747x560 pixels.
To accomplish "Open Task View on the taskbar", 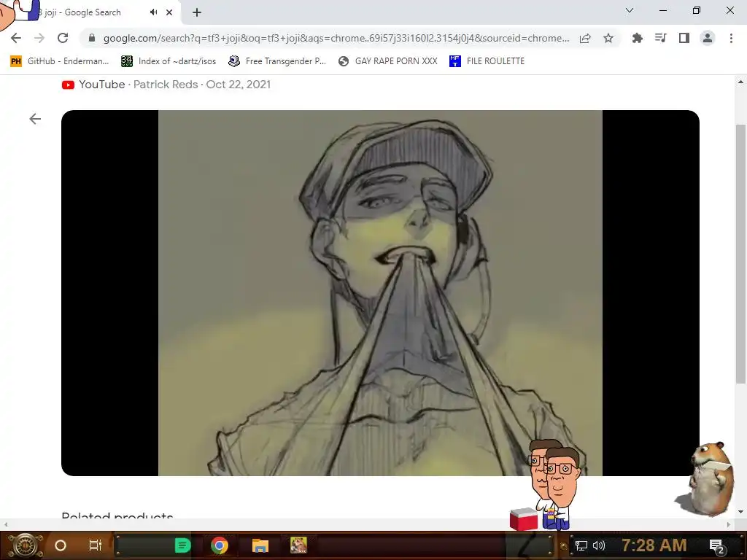I will (96, 545).
